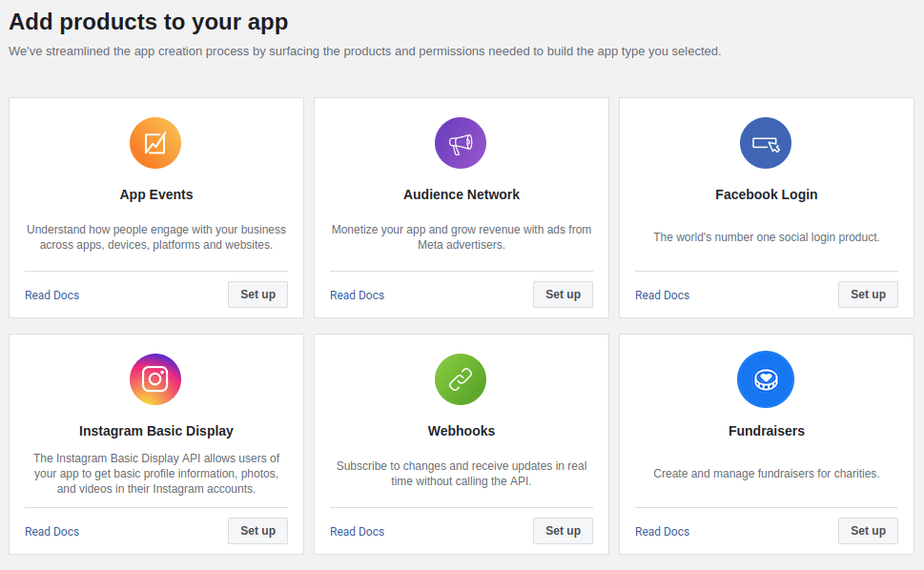This screenshot has width=924, height=570.
Task: Open Read Docs for Facebook Login
Action: pos(663,295)
